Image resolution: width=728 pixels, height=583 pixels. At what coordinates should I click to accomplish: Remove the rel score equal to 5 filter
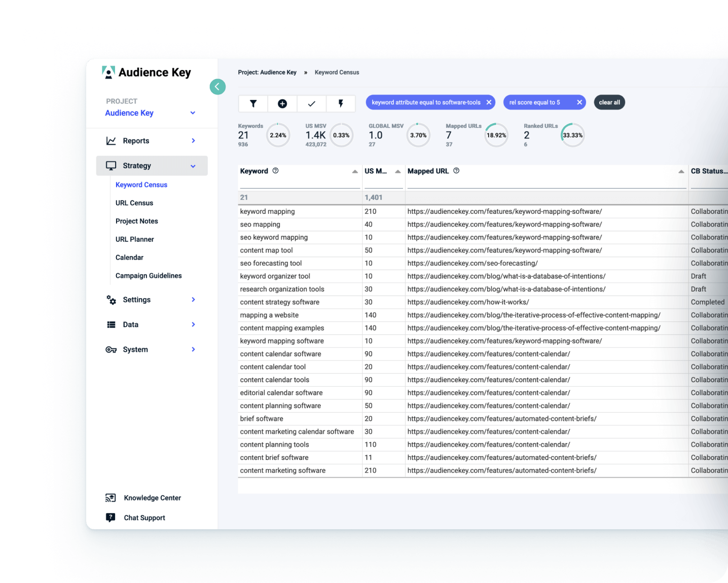click(x=579, y=102)
